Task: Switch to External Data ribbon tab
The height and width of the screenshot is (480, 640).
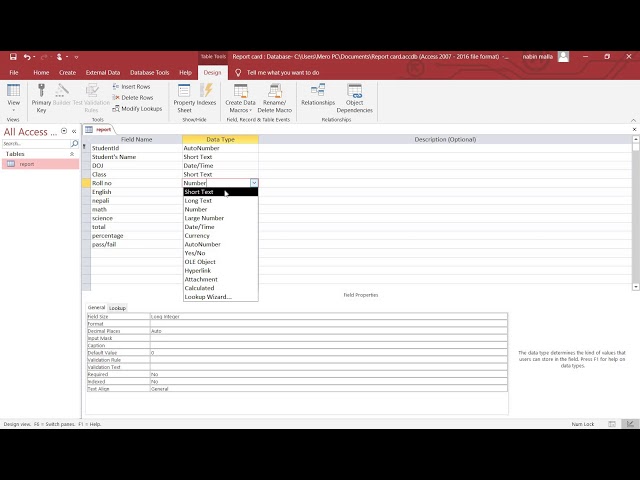Action: click(103, 73)
